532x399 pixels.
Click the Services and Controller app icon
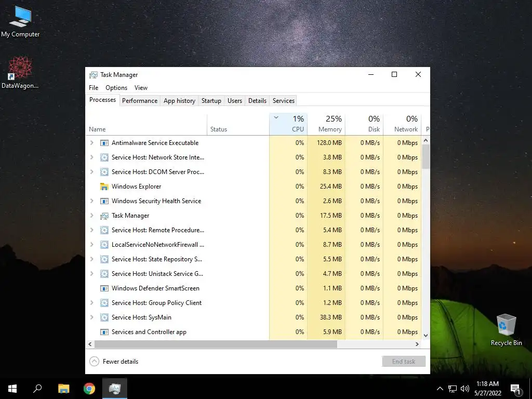(104, 332)
